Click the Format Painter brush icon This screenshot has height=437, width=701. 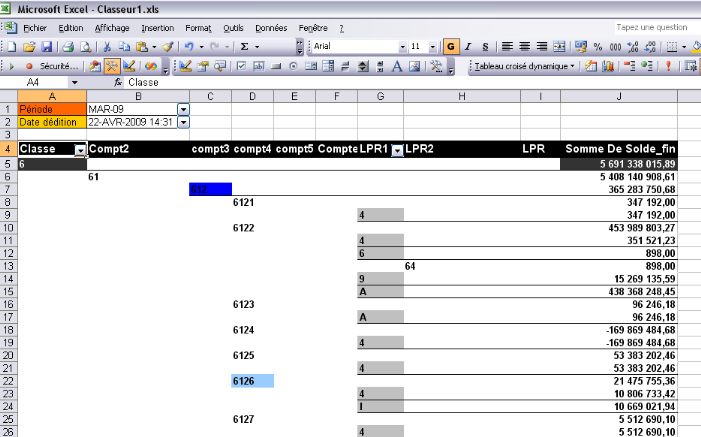pos(168,47)
